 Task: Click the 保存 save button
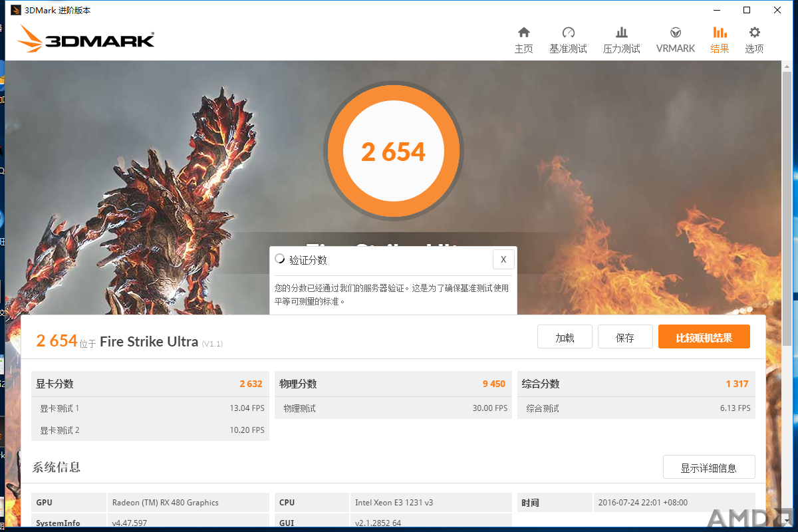click(625, 337)
